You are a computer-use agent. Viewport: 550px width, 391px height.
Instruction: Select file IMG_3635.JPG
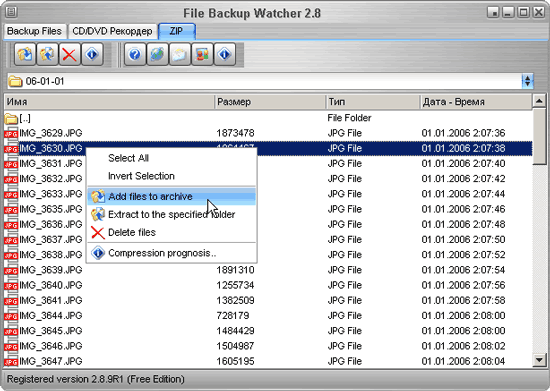[51, 209]
